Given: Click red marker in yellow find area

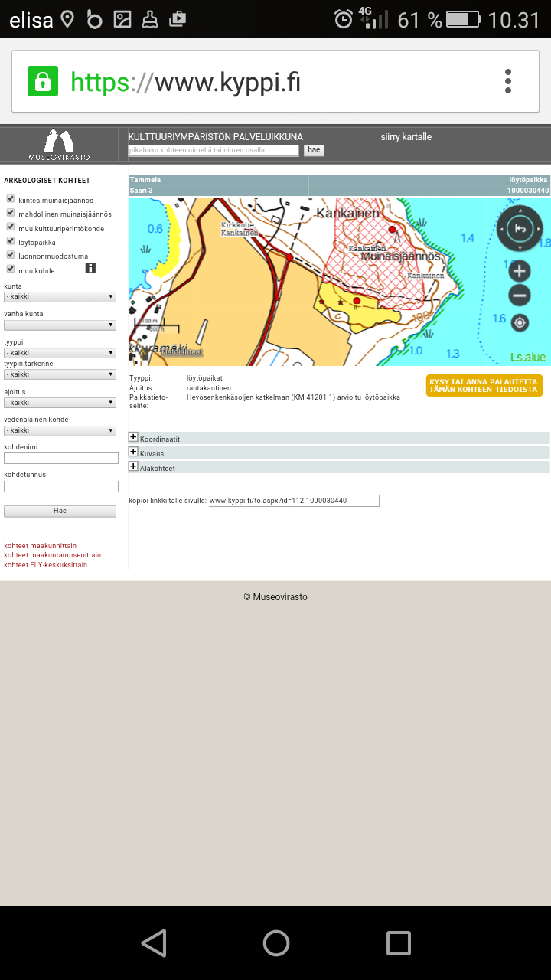Looking at the screenshot, I should coord(357,301).
